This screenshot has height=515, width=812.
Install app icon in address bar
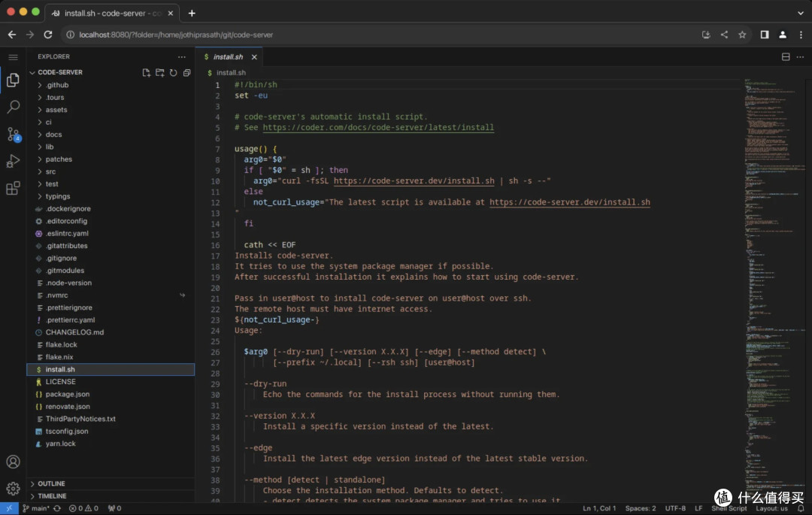706,35
